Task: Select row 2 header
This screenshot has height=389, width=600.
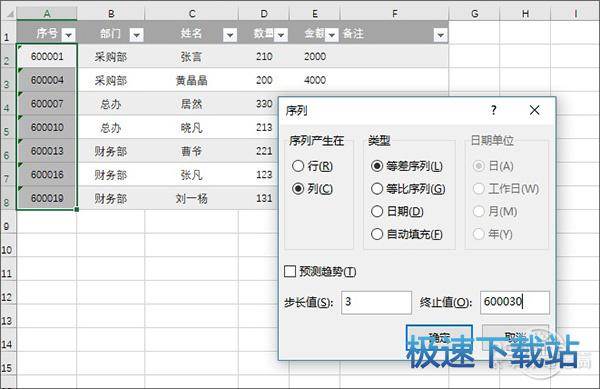Action: (8, 56)
